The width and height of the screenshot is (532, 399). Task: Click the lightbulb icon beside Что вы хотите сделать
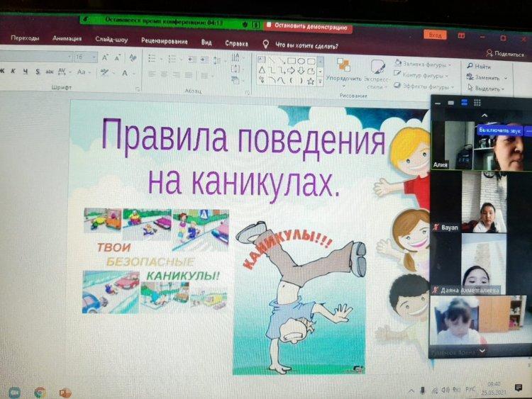[266, 44]
